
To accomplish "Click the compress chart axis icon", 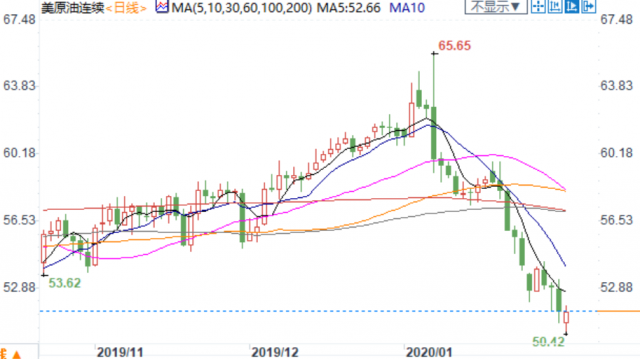I will [555, 6].
